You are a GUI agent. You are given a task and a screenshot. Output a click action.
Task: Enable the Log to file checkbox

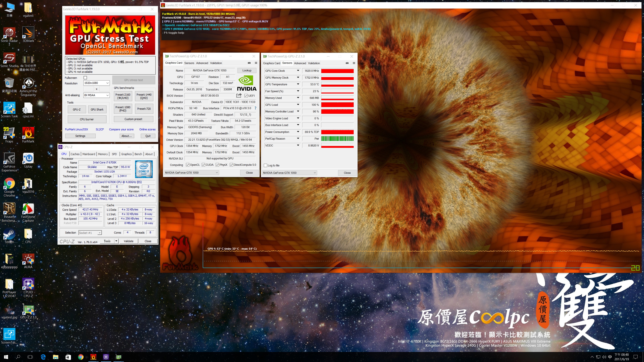(265, 165)
